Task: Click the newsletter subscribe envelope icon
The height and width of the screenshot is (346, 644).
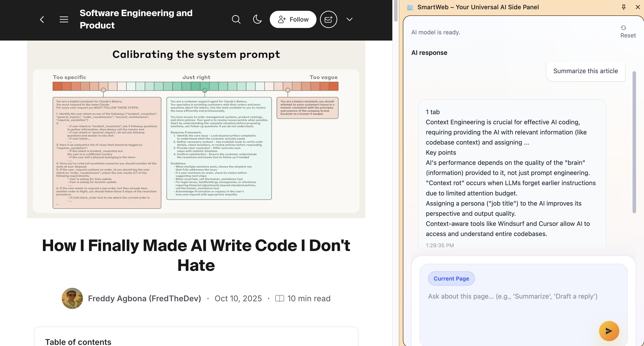Action: 328,19
